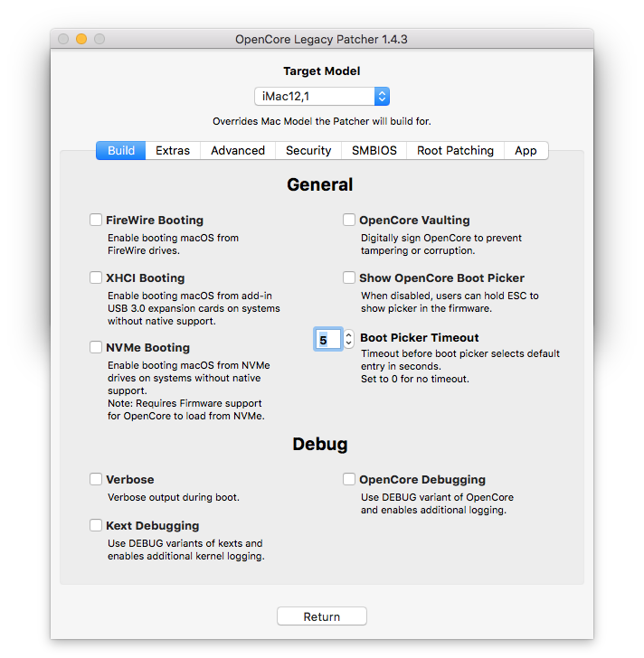Switch to the Extras tab
The width and height of the screenshot is (644, 658).
pyautogui.click(x=173, y=151)
